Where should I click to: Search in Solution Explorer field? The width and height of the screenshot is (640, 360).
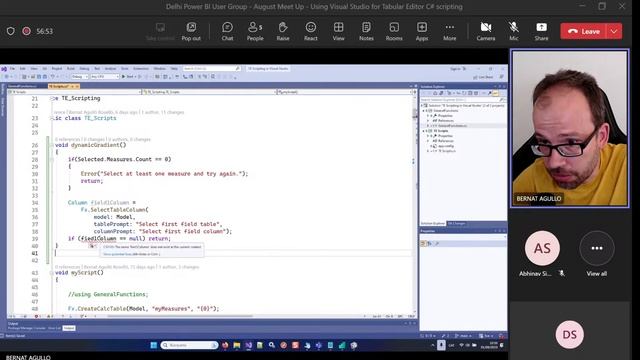(x=463, y=100)
